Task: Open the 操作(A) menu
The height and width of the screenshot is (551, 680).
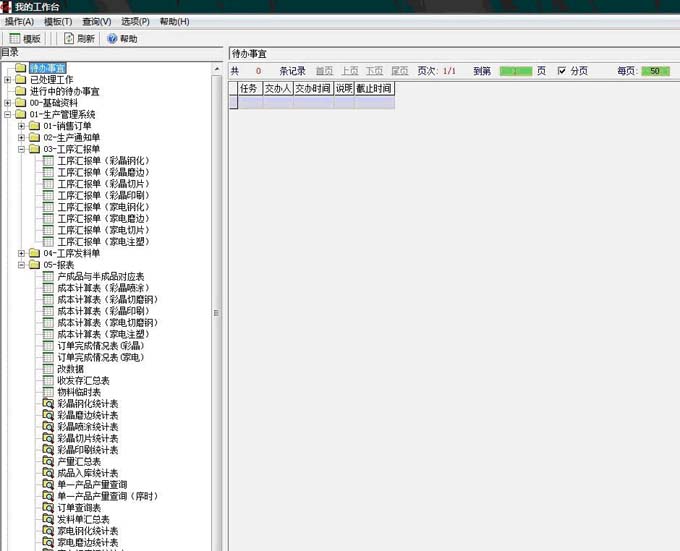Action: (19, 21)
